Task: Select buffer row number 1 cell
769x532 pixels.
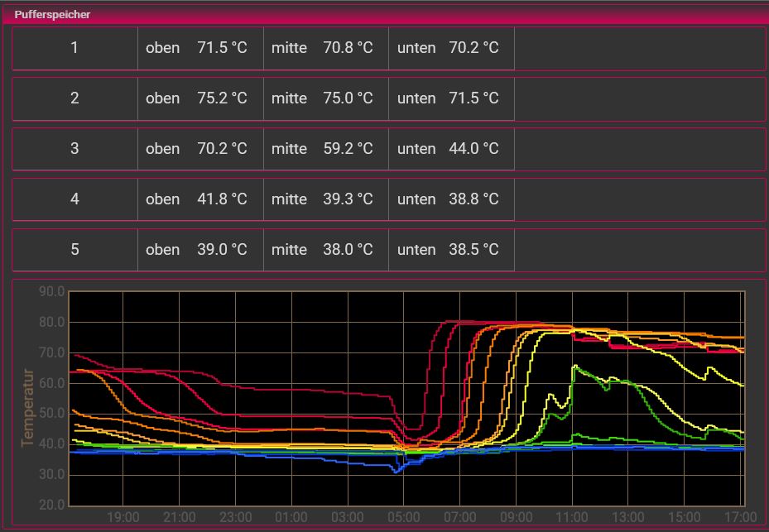Action: 74,48
